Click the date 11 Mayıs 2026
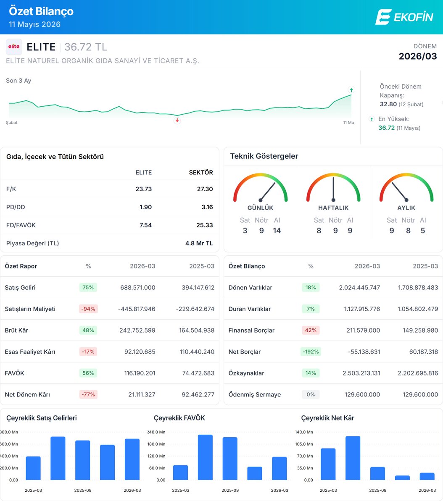The width and height of the screenshot is (443, 504). tap(35, 24)
